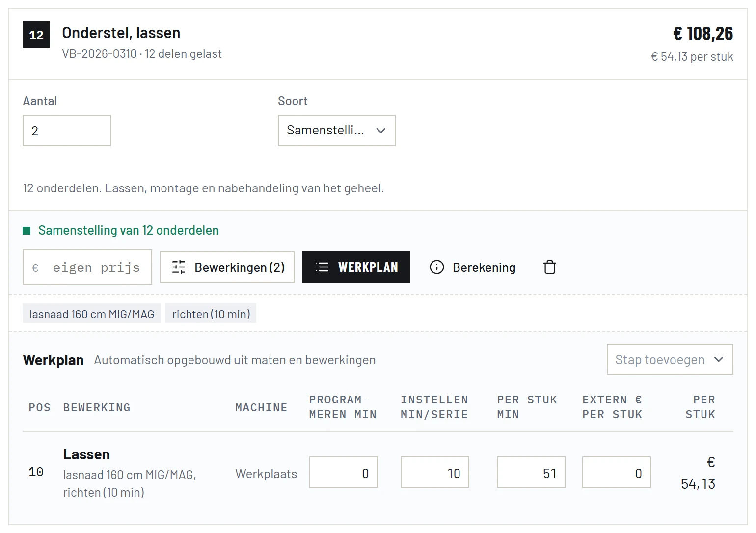This screenshot has width=756, height=533.
Task: Click the 'INSTELLEN MIN/SERIE' column header
Action: [434, 407]
